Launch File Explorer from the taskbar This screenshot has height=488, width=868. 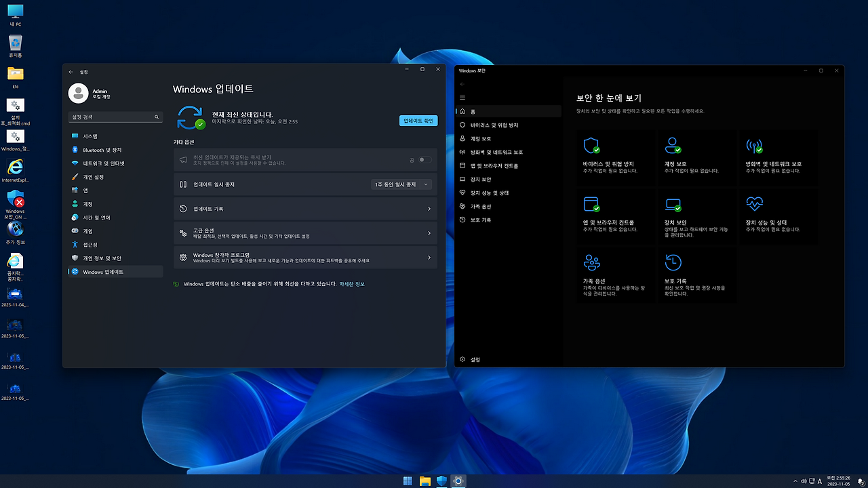click(x=425, y=481)
